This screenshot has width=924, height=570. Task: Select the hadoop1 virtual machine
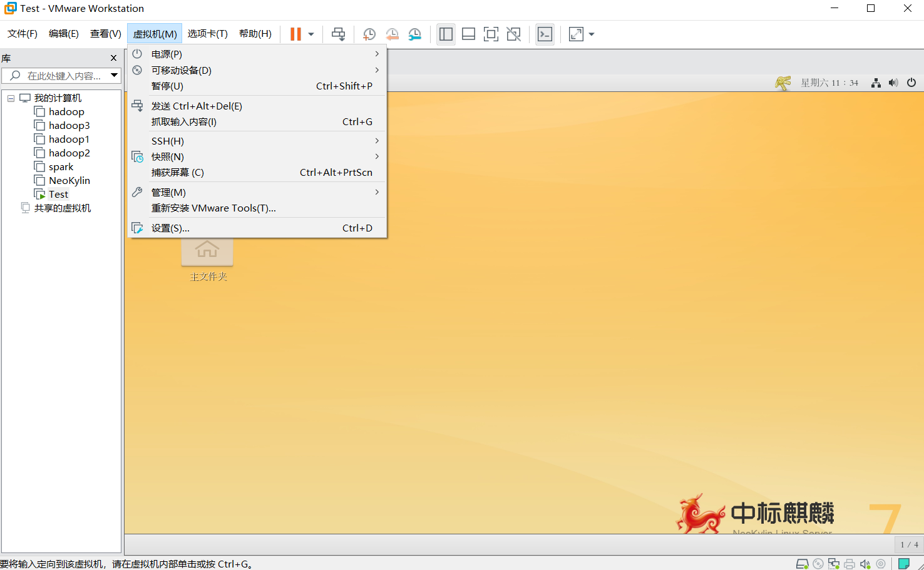pos(69,140)
